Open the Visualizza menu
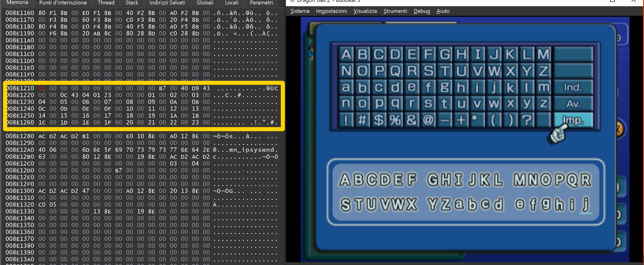The width and height of the screenshot is (644, 265). 365,11
